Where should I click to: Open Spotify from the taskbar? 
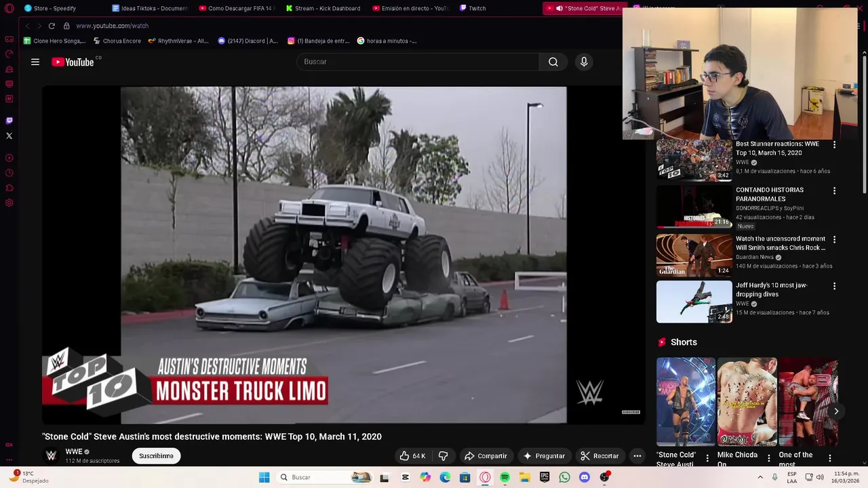coord(505,477)
